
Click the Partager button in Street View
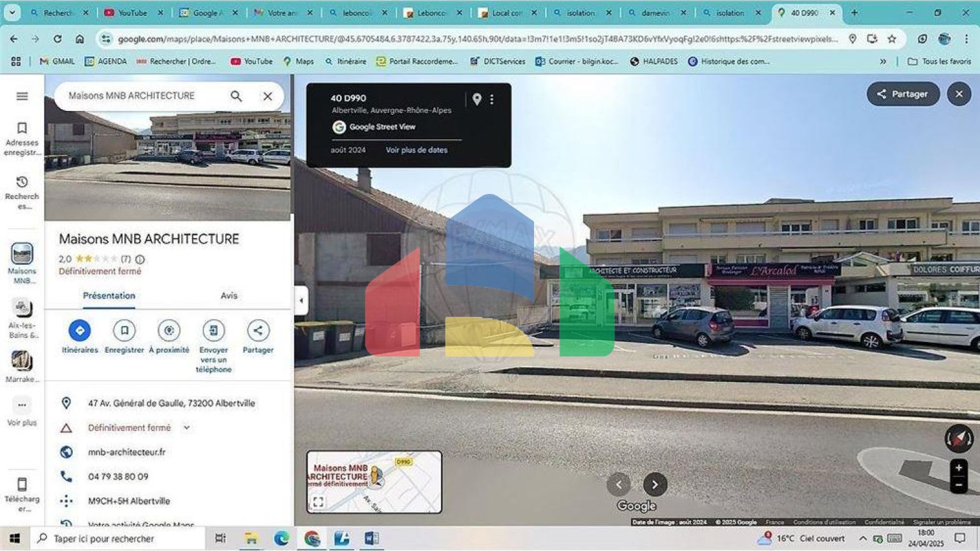tap(903, 94)
